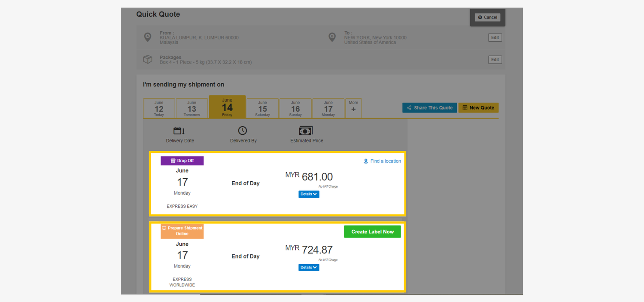Viewport: 644px width, 302px height.
Task: Click the Estimated Price money icon
Action: coord(306,130)
